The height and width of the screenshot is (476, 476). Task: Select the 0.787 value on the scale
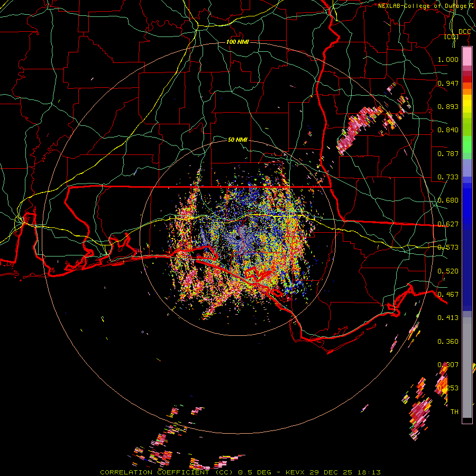[448, 153]
